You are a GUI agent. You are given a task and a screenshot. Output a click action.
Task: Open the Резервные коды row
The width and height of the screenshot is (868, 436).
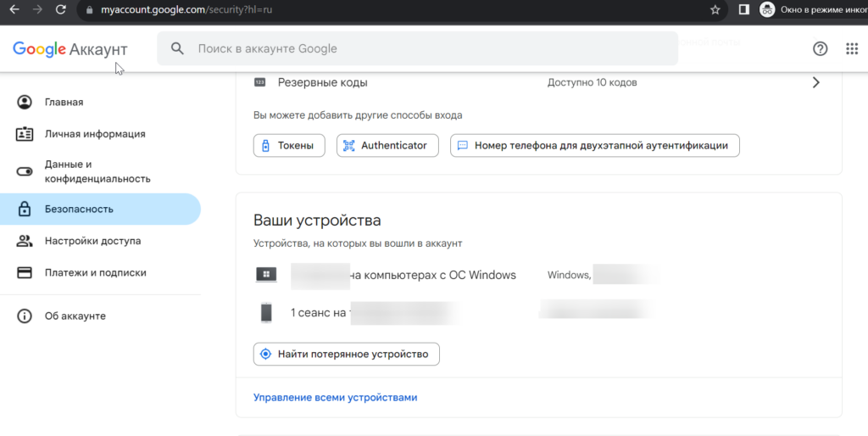(x=538, y=82)
